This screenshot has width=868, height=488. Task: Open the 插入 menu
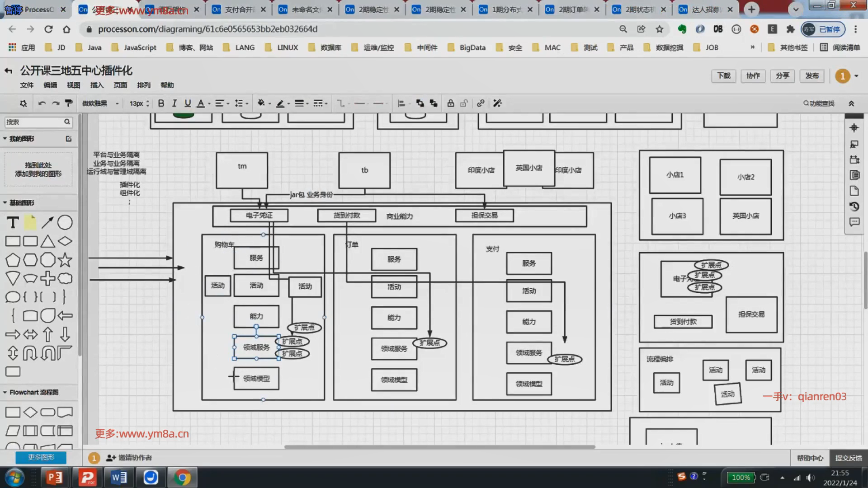point(97,85)
